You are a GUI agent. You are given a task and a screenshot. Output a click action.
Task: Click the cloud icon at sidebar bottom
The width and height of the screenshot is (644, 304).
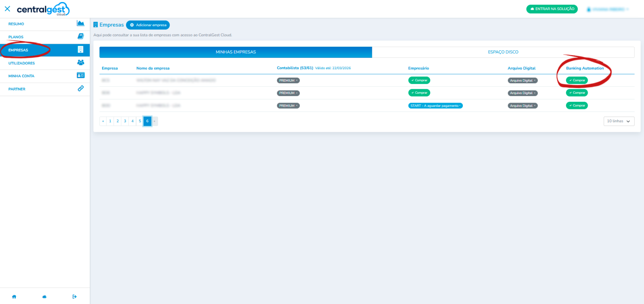coord(44,297)
